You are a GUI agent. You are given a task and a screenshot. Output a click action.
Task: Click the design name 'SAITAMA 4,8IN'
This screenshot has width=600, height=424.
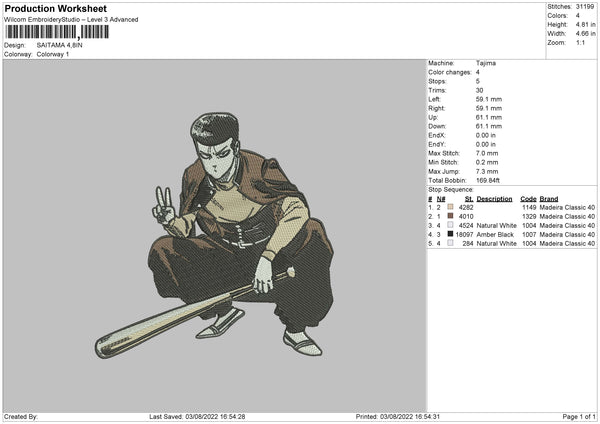click(x=59, y=45)
